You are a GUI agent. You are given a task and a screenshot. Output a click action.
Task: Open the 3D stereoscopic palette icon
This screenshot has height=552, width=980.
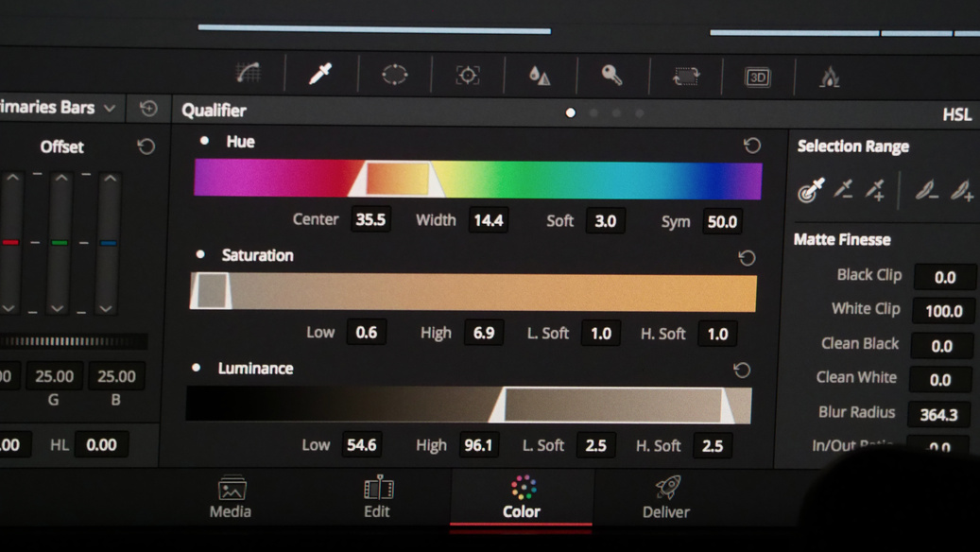pyautogui.click(x=758, y=78)
